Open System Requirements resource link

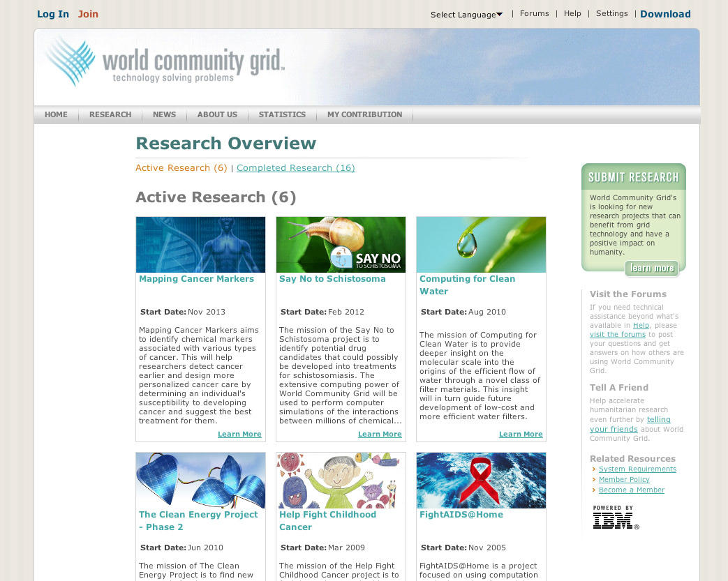[x=637, y=469]
